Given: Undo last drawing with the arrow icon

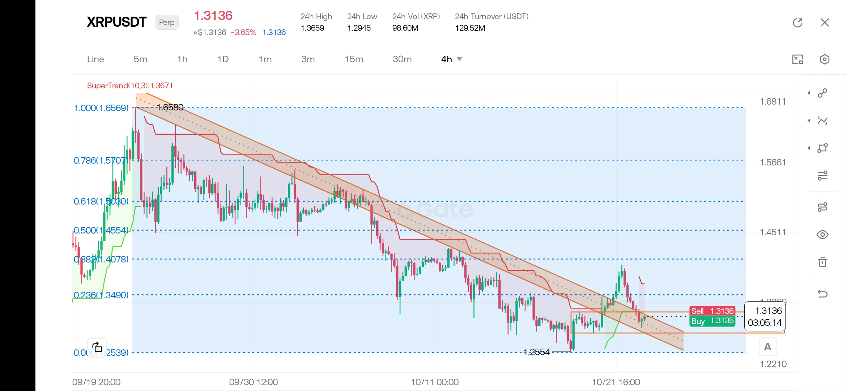Looking at the screenshot, I should [x=823, y=293].
